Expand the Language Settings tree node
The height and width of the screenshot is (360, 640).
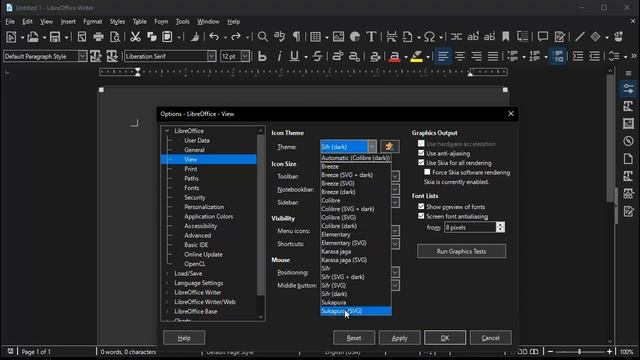tap(167, 283)
